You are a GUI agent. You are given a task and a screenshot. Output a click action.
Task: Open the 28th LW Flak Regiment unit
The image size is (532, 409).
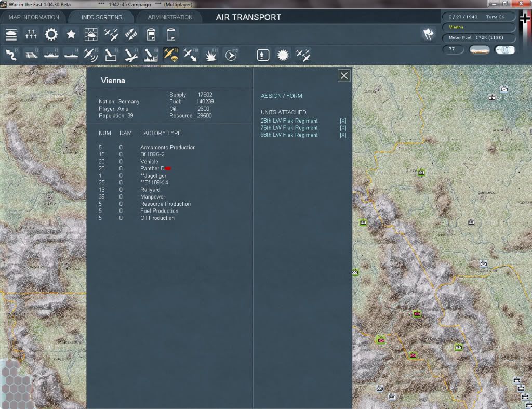[289, 121]
